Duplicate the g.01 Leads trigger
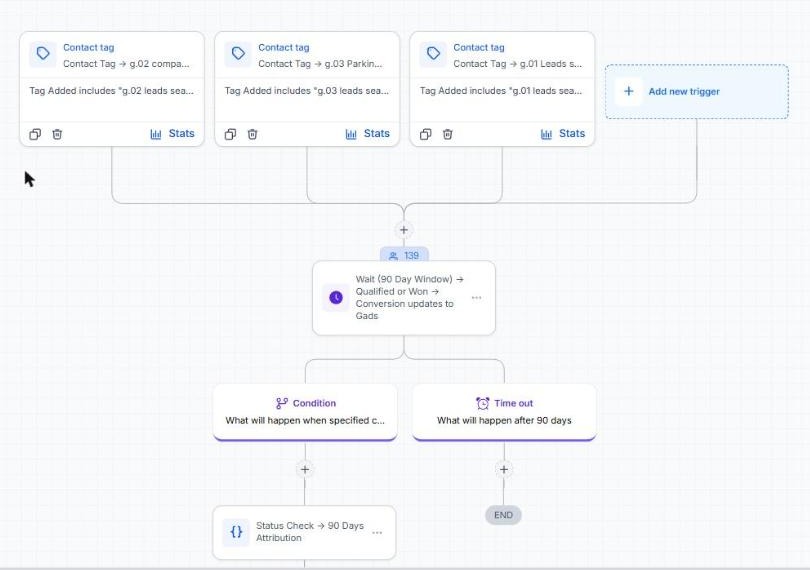The width and height of the screenshot is (810, 570). click(x=426, y=134)
